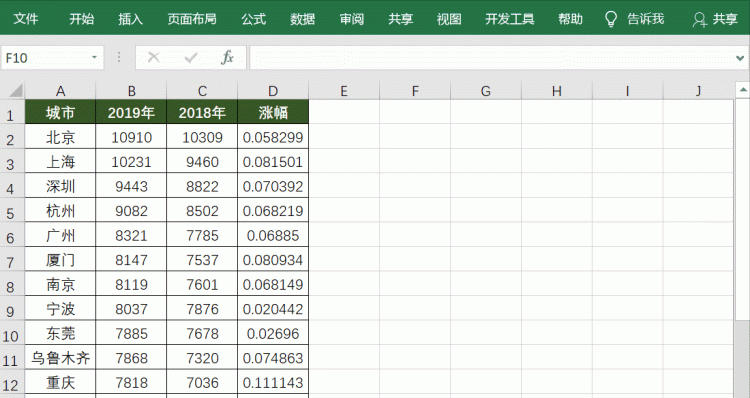The height and width of the screenshot is (398, 750).
Task: Click the 2019年 header cell
Action: pos(131,112)
